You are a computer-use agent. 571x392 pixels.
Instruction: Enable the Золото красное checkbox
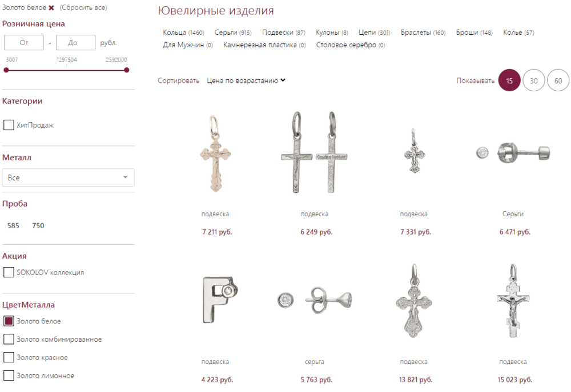tap(9, 357)
